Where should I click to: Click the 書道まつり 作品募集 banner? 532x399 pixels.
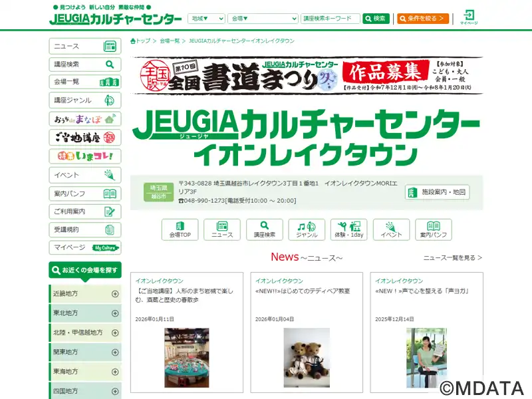[307, 75]
